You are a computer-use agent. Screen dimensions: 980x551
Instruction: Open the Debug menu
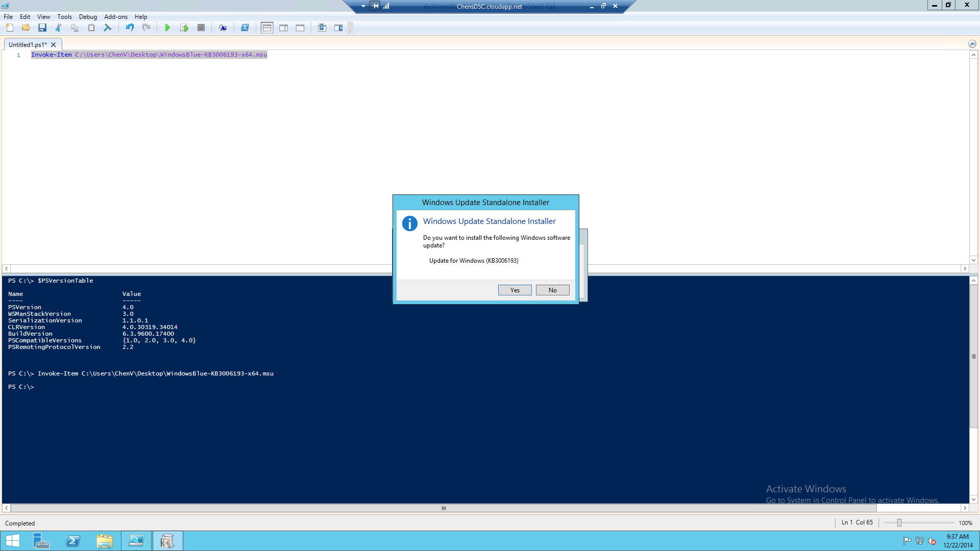[88, 16]
